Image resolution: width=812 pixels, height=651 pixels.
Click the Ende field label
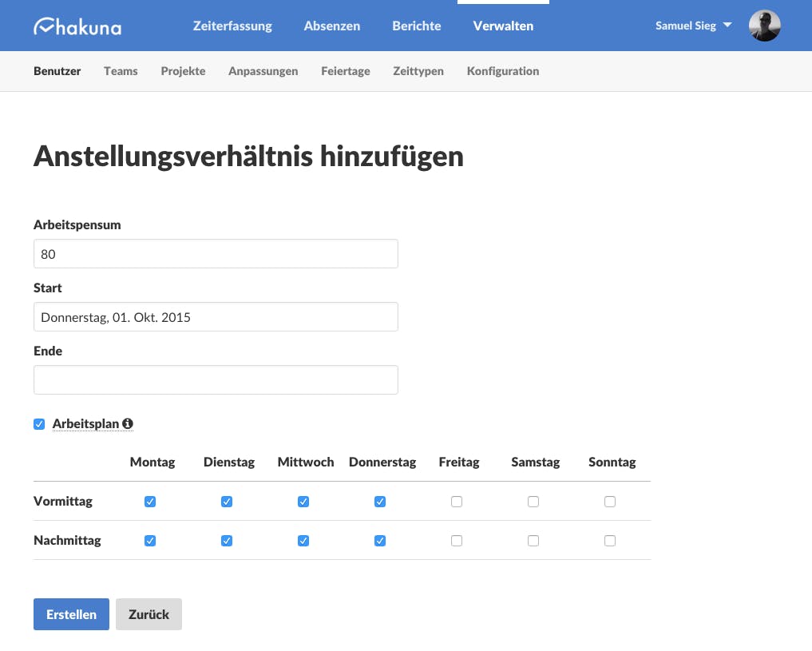pyautogui.click(x=48, y=351)
